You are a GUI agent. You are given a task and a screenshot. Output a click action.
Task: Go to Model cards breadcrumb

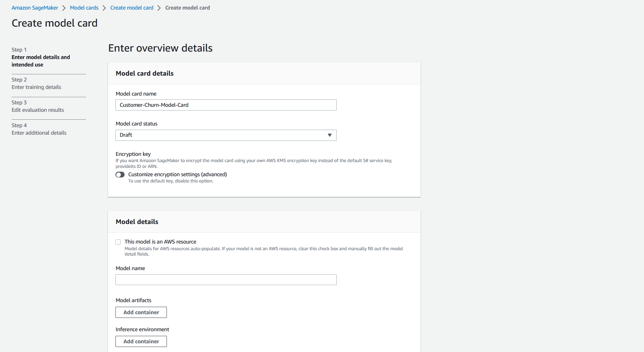pyautogui.click(x=84, y=8)
